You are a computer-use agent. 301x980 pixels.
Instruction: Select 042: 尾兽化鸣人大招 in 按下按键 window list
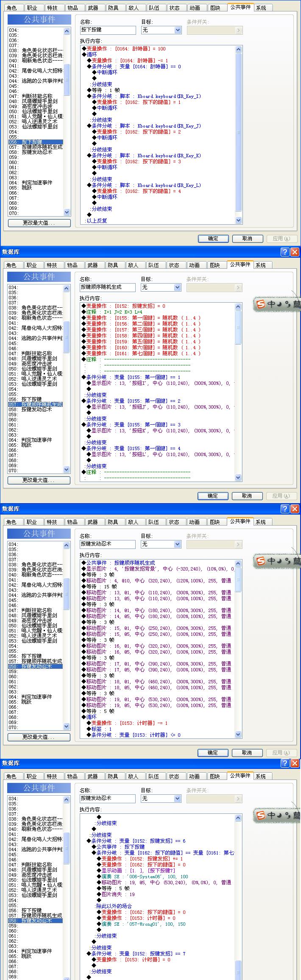coord(36,71)
